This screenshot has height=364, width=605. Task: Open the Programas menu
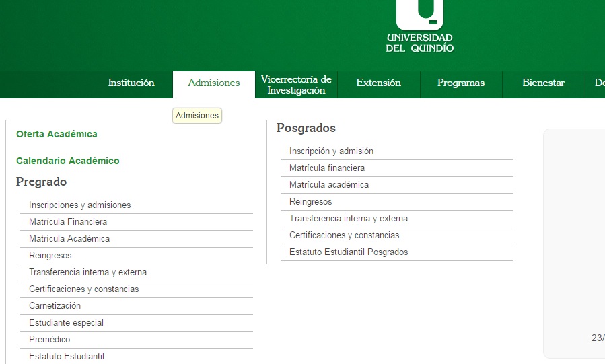click(x=461, y=83)
